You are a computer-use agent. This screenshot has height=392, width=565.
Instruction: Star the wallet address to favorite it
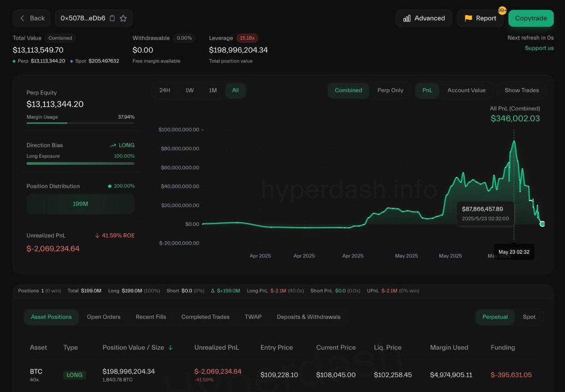point(122,18)
